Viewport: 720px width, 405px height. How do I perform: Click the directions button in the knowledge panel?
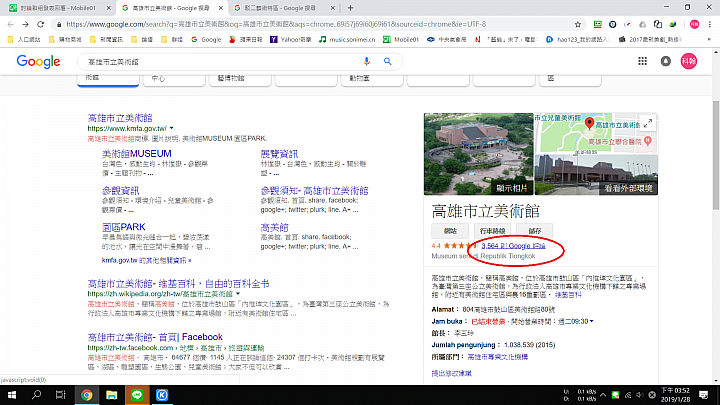pos(492,231)
